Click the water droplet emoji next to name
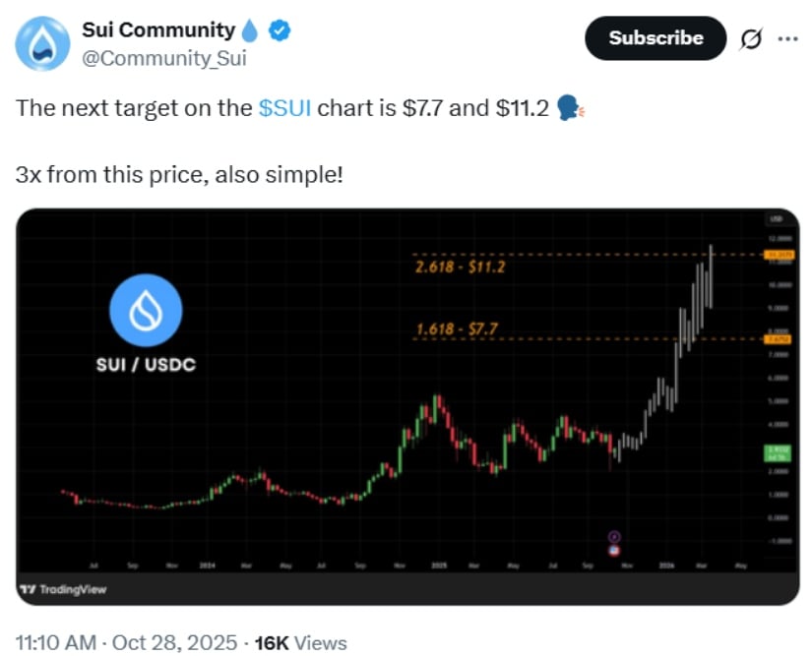The image size is (812, 656). (254, 31)
